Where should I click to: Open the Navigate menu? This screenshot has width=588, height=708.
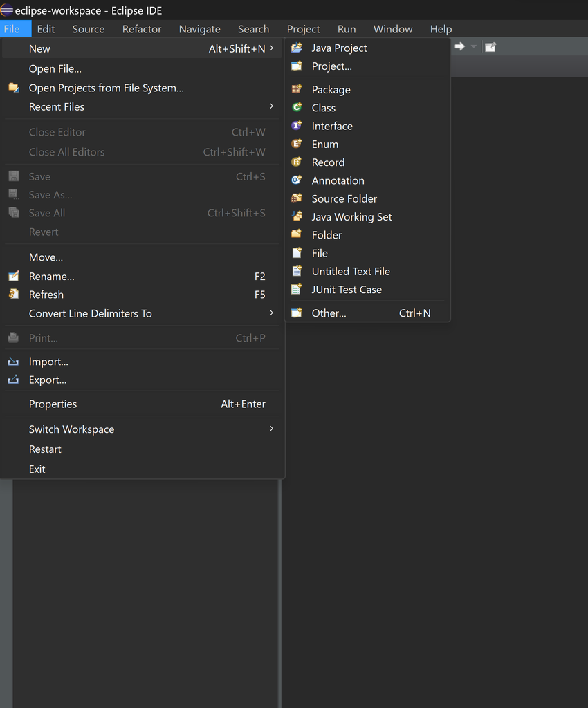pos(199,29)
